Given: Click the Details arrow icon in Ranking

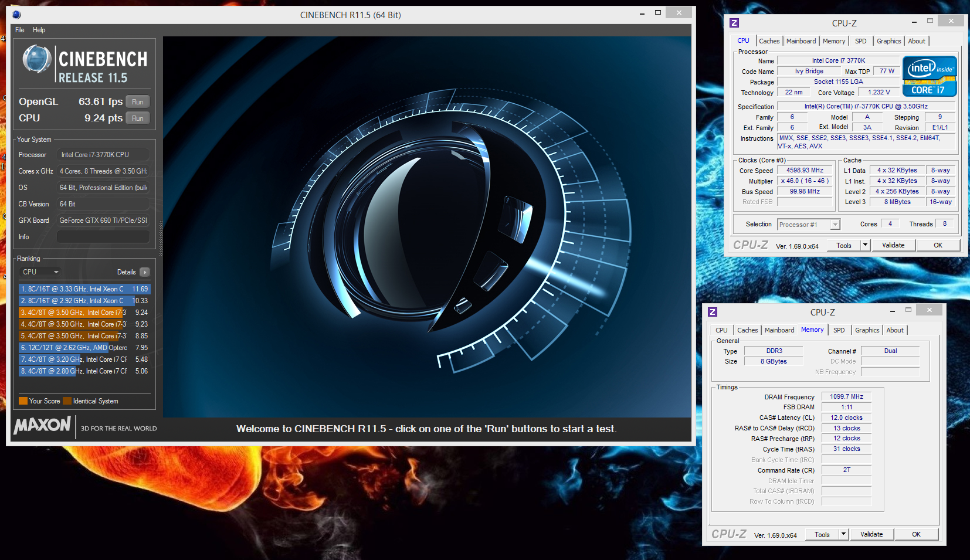Looking at the screenshot, I should (x=145, y=272).
